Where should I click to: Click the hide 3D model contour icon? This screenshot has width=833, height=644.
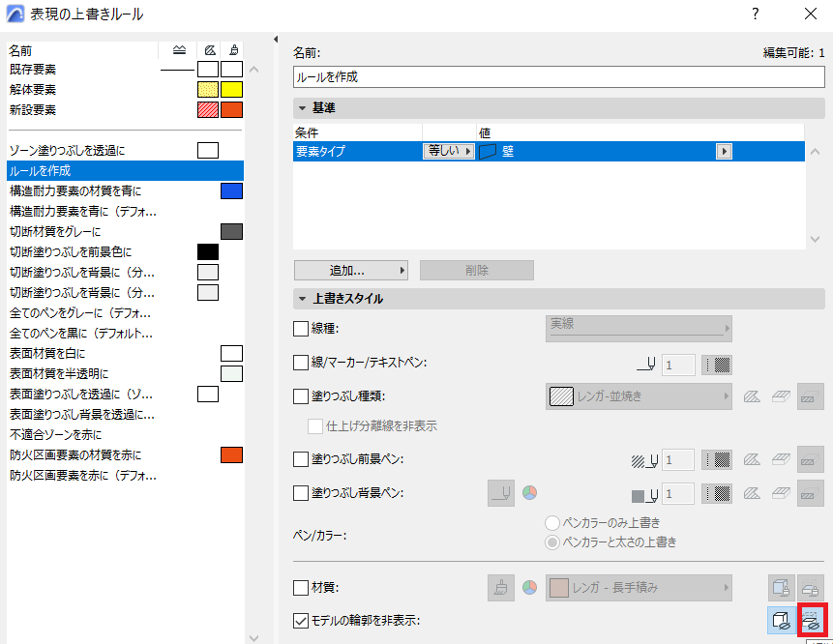781,620
